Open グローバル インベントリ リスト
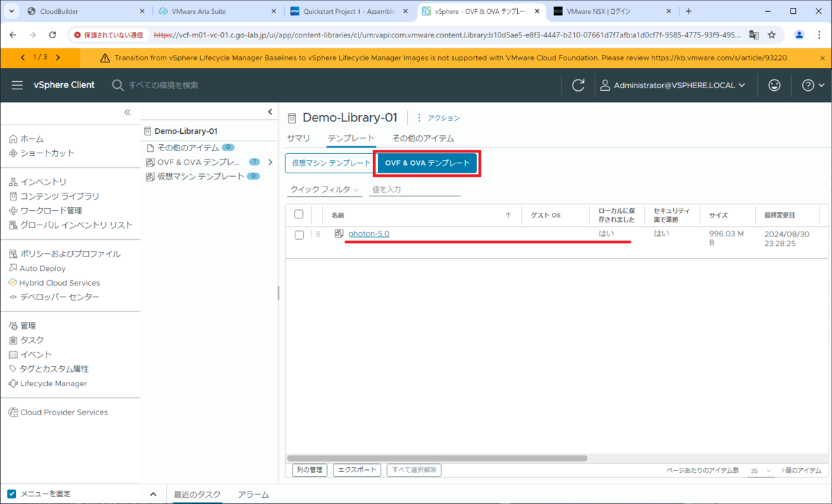The height and width of the screenshot is (504, 832). pos(71,225)
